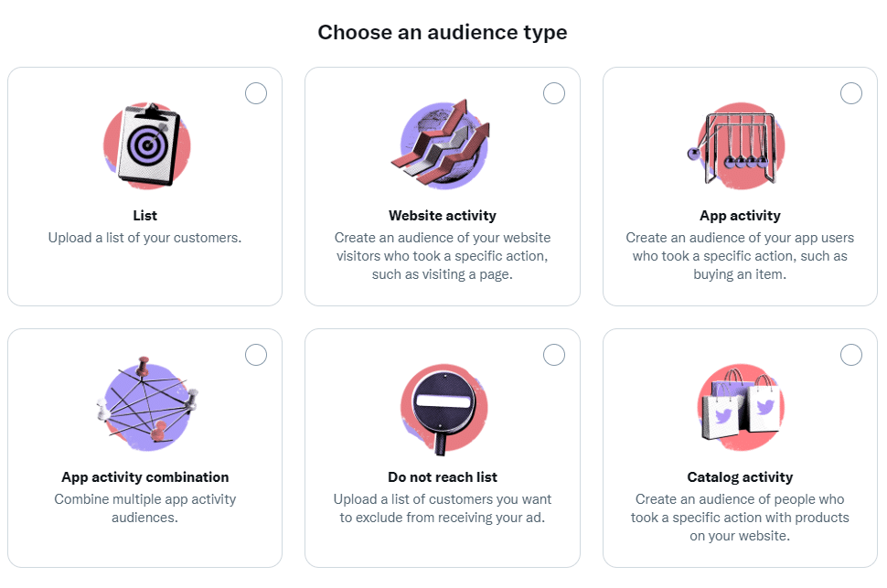
Task: Click the no-entry sign icon
Action: pyautogui.click(x=444, y=409)
